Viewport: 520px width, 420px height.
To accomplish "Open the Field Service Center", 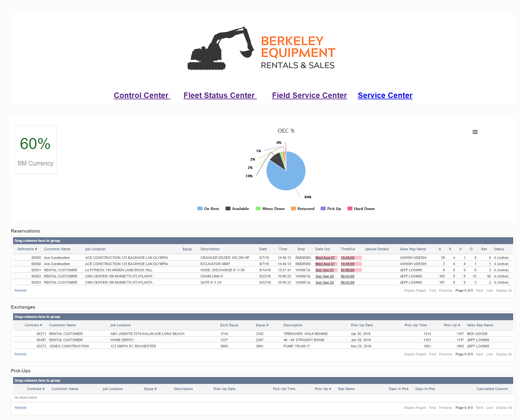I will coord(309,95).
